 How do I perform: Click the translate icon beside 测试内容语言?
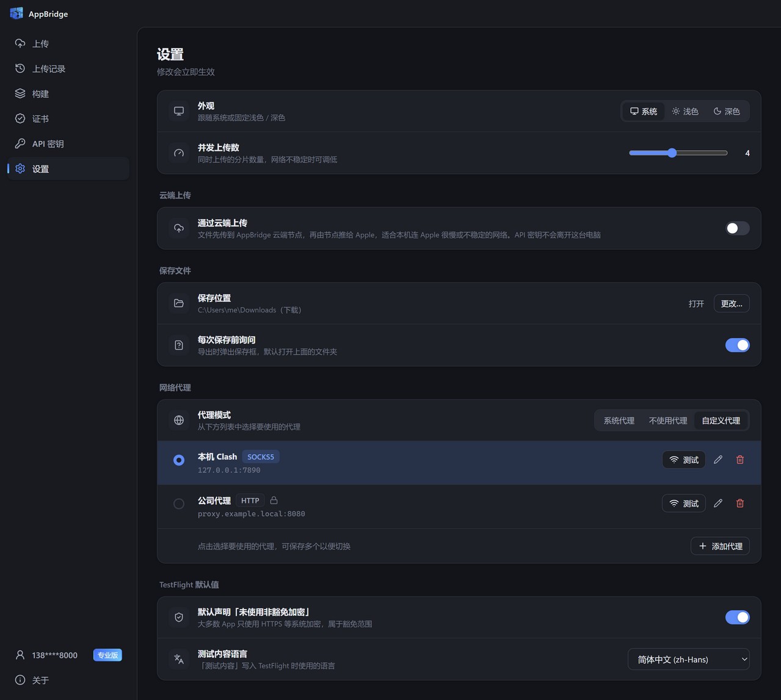pos(179,659)
